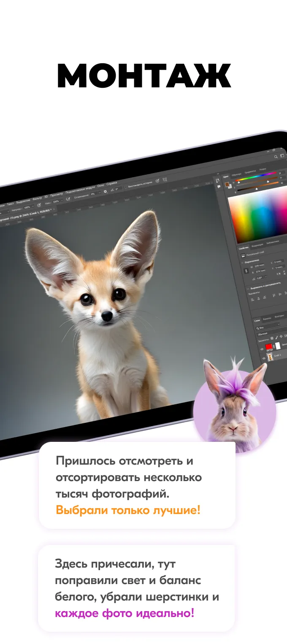287x644 pixels.
Task: Click the S saturation slider handle
Action: [268, 181]
